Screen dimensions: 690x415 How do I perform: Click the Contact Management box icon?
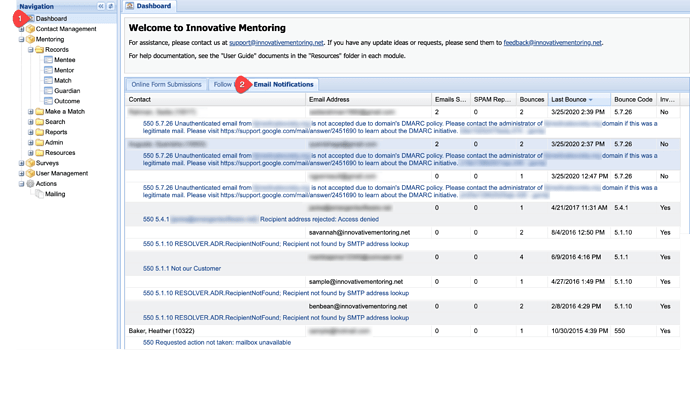(30, 29)
